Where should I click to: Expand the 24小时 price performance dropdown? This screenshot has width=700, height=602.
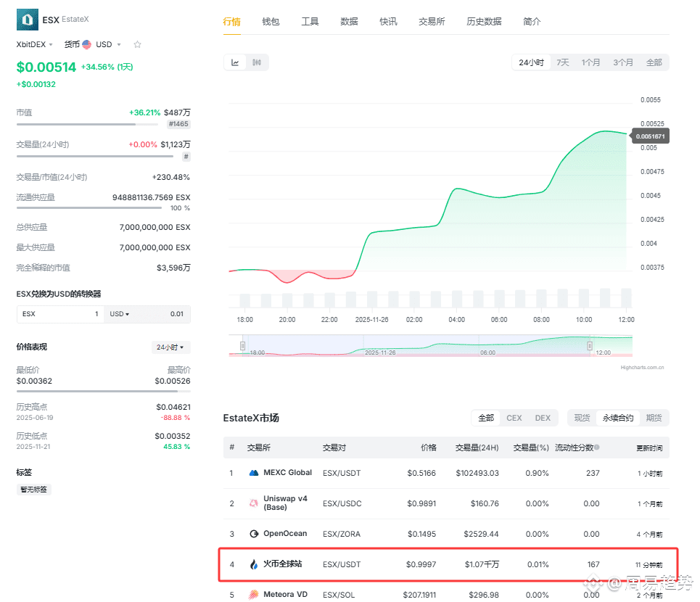[x=170, y=347]
